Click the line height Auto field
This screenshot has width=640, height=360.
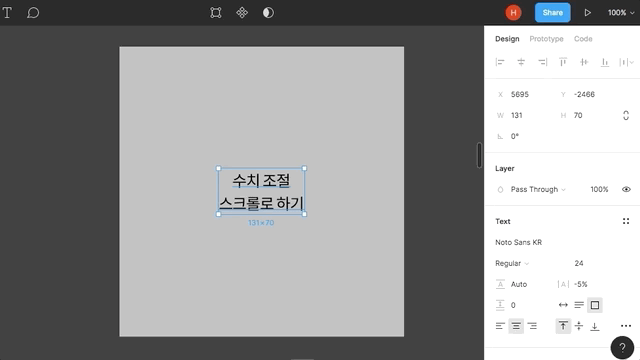[519, 284]
